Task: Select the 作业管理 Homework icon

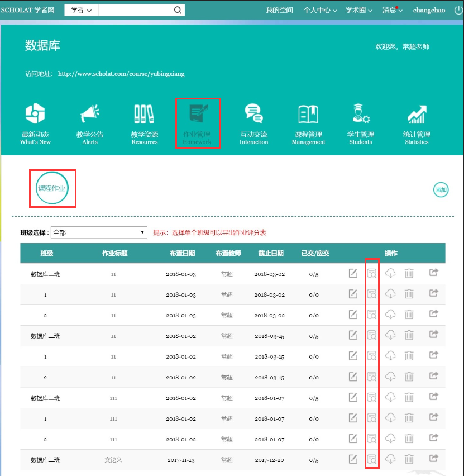Action: (198, 115)
